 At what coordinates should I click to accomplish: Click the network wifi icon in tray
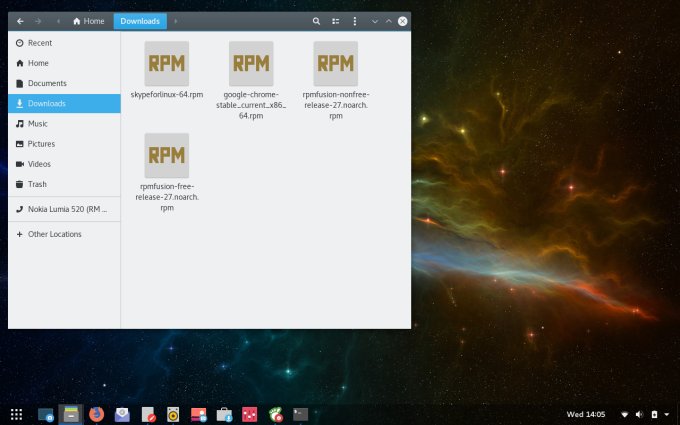(x=624, y=415)
